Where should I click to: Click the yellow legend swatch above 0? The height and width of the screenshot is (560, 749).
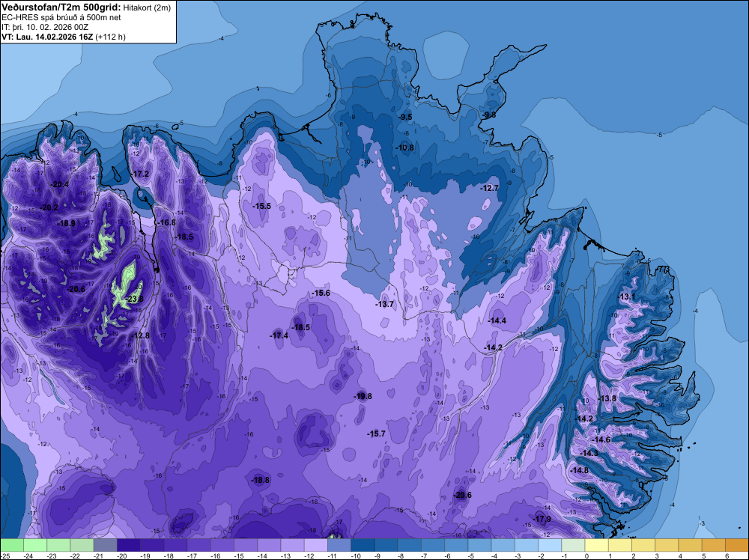597,545
